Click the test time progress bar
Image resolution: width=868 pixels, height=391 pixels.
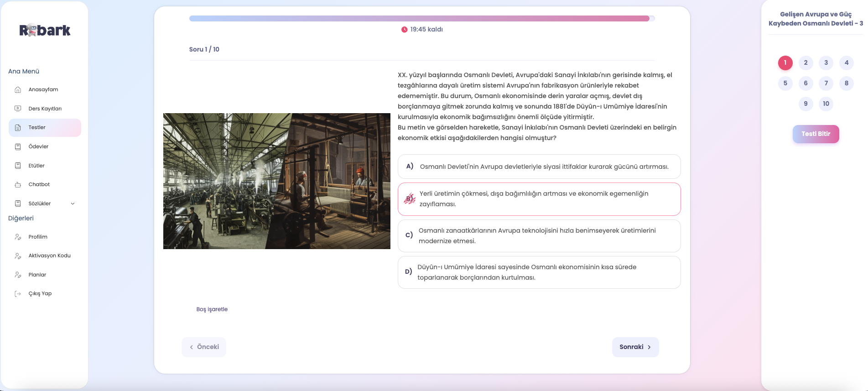click(422, 19)
